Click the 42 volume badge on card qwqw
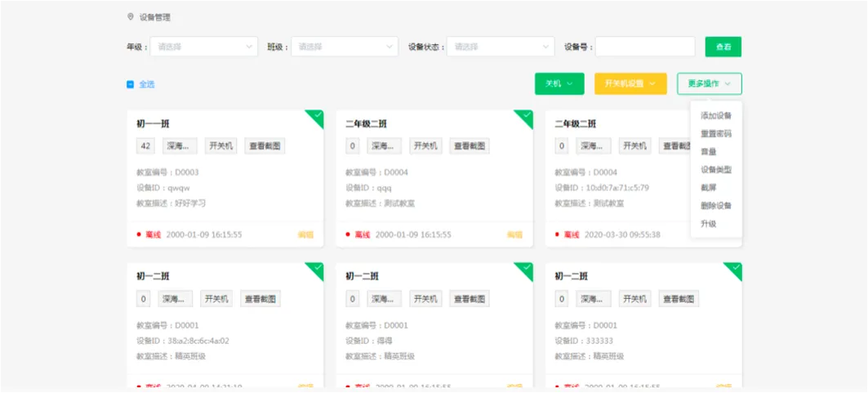Image resolution: width=868 pixels, height=393 pixels. (x=145, y=146)
